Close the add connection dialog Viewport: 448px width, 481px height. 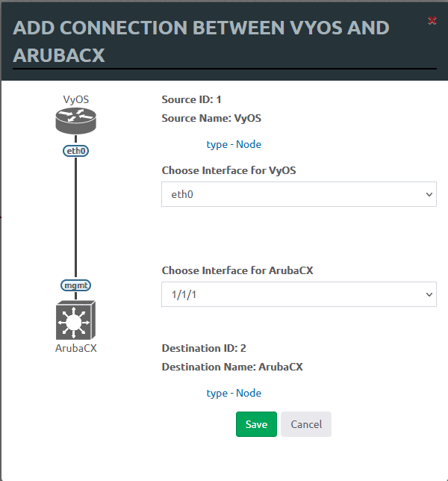432,21
